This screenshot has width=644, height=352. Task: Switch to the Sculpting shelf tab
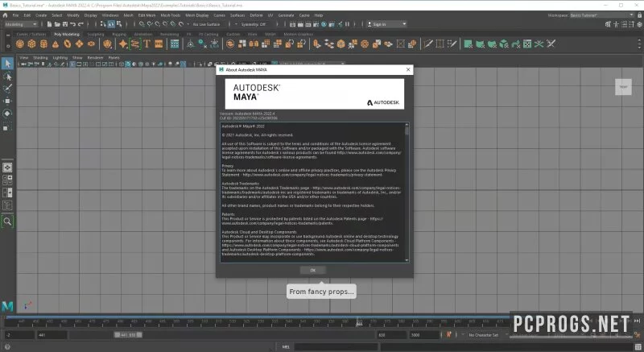click(96, 34)
